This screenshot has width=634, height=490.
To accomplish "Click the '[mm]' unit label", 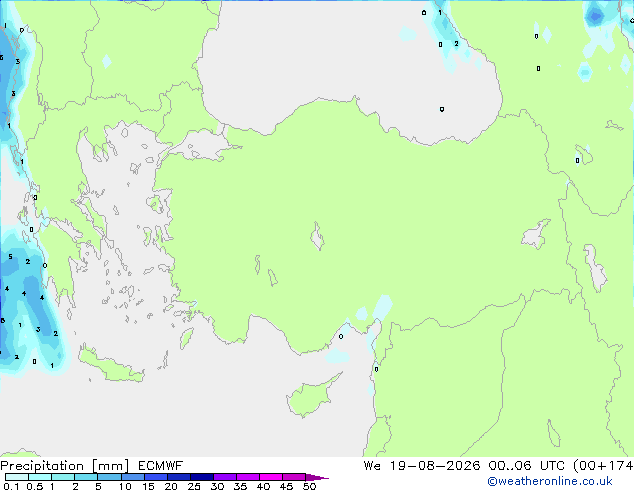I will click(x=111, y=466).
